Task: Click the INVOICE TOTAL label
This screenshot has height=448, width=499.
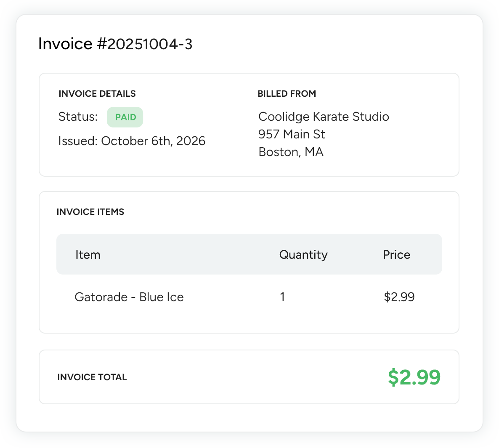Action: coord(92,377)
